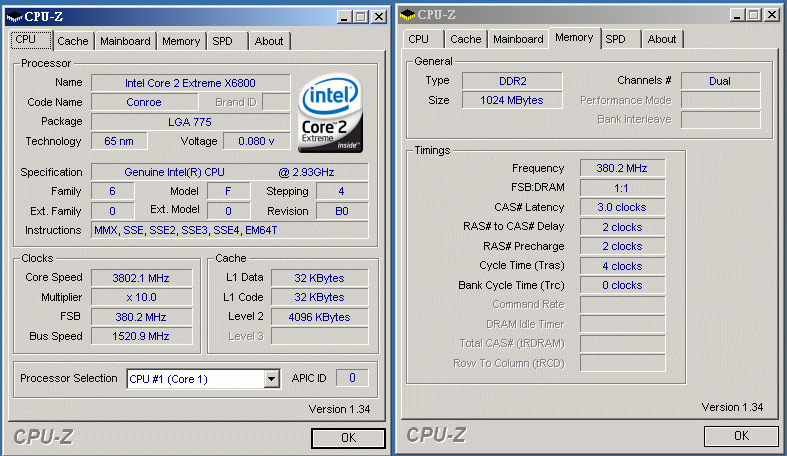Open the Processor Selection dropdown arrow
Image resolution: width=787 pixels, height=456 pixels.
[x=272, y=379]
